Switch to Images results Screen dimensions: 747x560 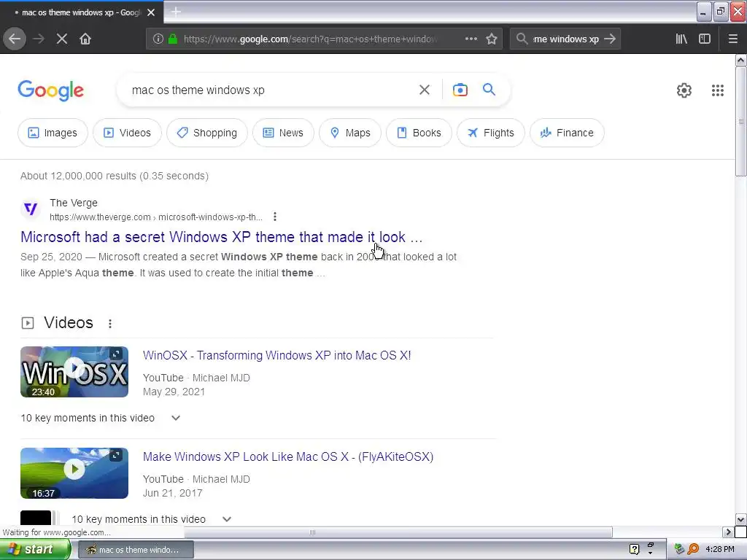(x=53, y=133)
